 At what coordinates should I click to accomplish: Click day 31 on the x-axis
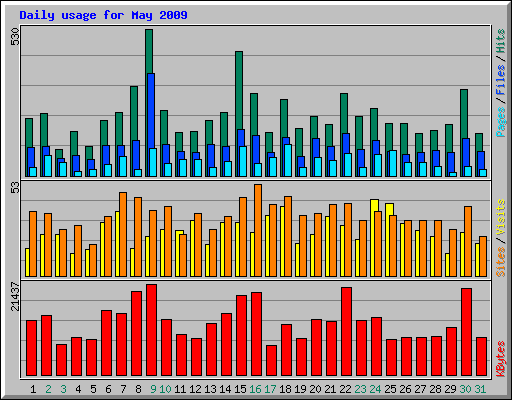(x=480, y=389)
